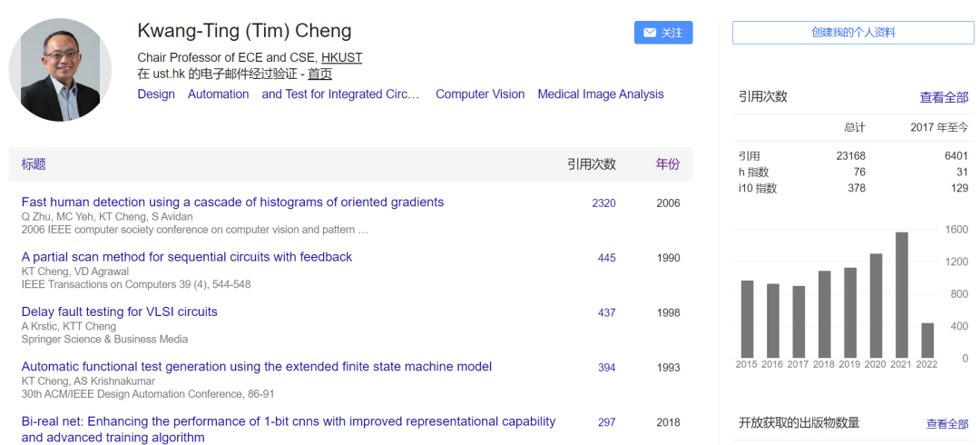The image size is (980, 445).
Task: Open Delay fault testing for VLSI circuits
Action: tap(120, 311)
